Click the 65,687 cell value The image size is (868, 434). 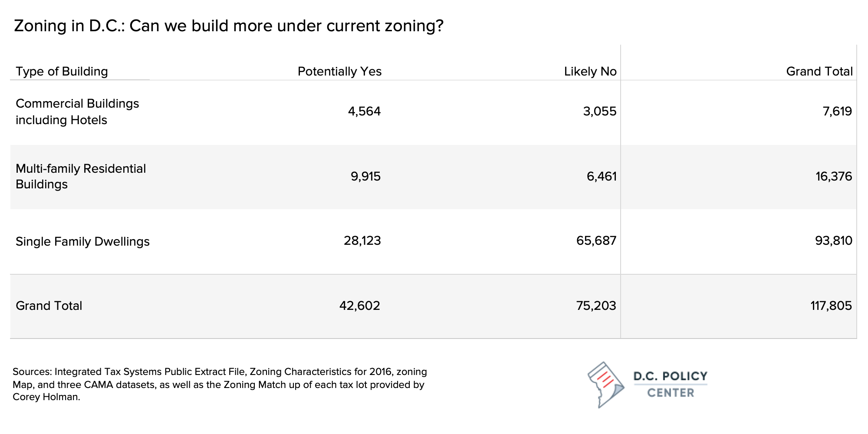tap(596, 240)
